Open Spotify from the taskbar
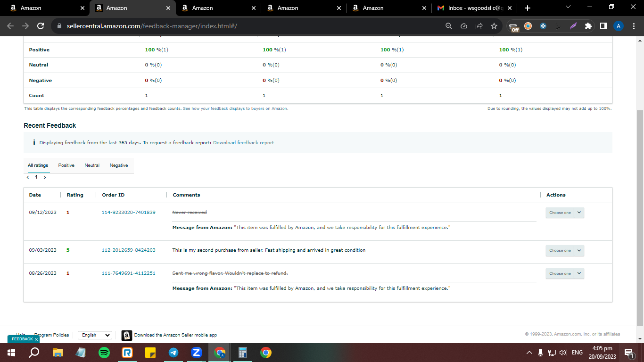The height and width of the screenshot is (362, 644). click(104, 353)
